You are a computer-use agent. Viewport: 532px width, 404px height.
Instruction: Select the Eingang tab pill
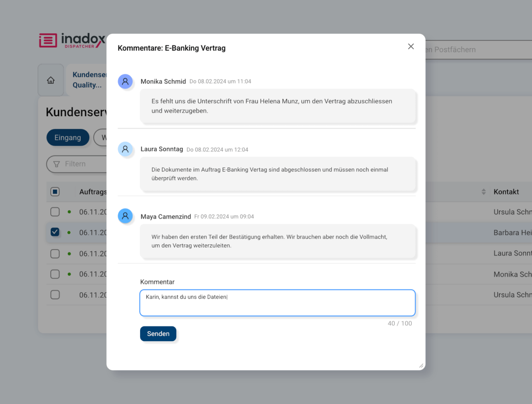point(68,138)
